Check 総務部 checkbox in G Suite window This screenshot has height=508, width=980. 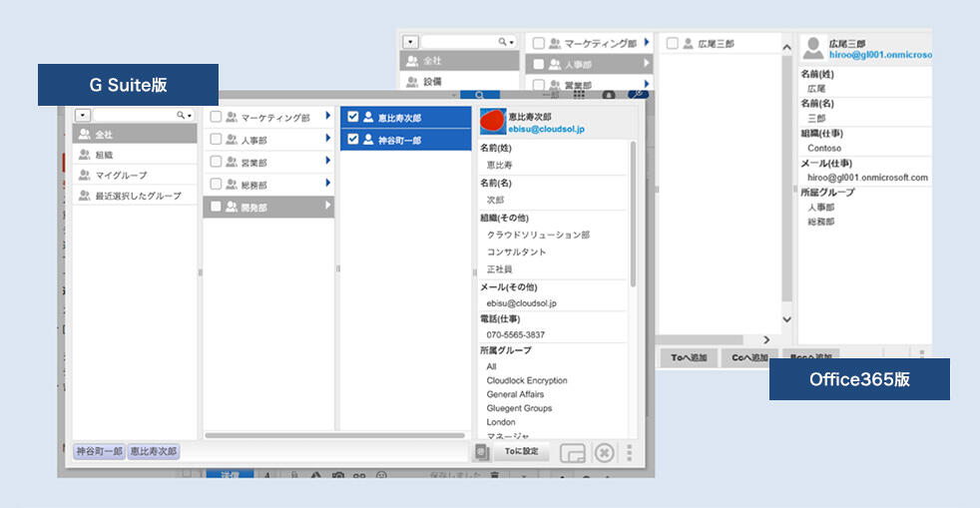coord(216,185)
